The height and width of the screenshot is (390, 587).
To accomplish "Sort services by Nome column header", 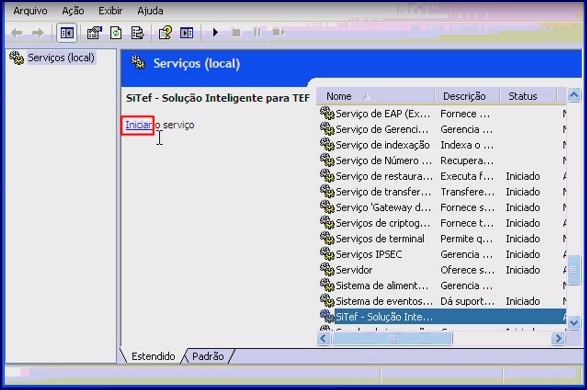I will [375, 96].
